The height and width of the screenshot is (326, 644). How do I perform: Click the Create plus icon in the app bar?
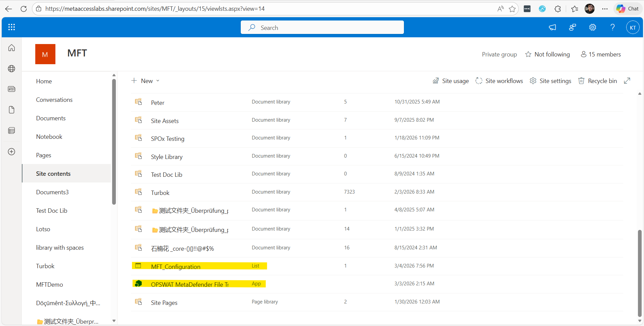11,152
